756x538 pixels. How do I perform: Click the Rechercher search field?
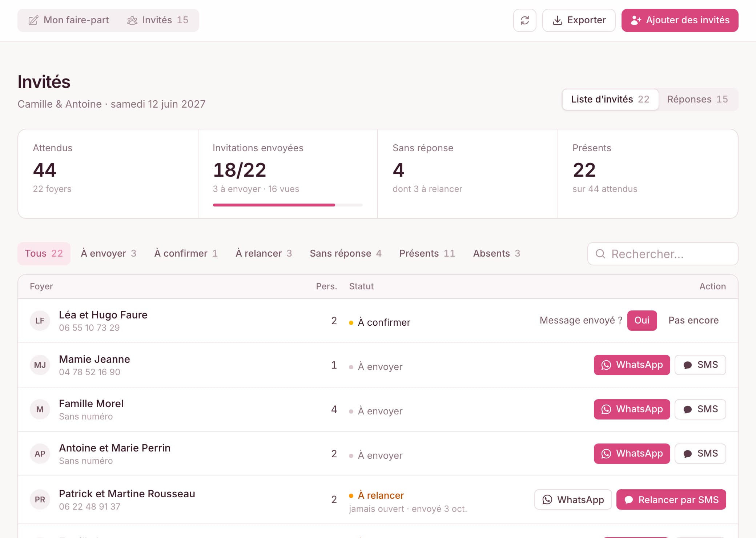coord(663,254)
